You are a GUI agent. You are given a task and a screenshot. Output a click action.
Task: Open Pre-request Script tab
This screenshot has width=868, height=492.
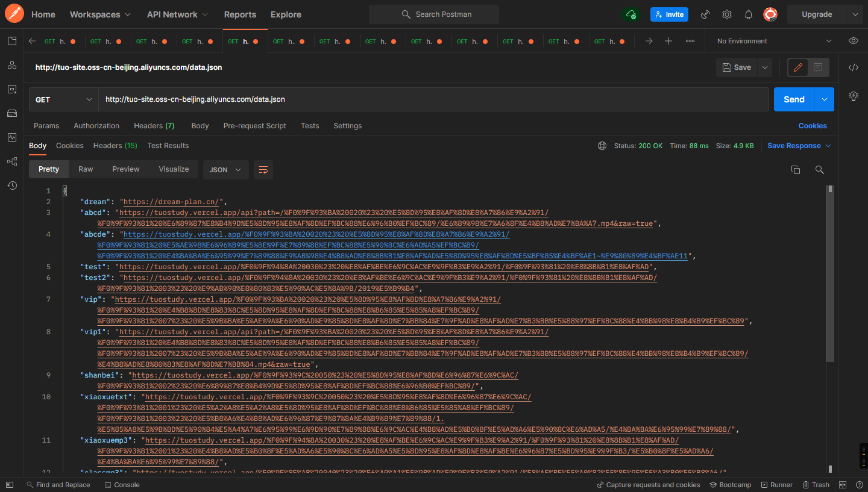[x=255, y=126]
